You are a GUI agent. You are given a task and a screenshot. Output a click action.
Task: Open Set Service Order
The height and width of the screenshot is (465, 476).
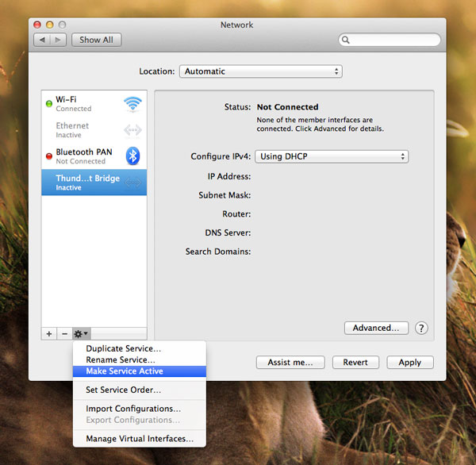140,390
